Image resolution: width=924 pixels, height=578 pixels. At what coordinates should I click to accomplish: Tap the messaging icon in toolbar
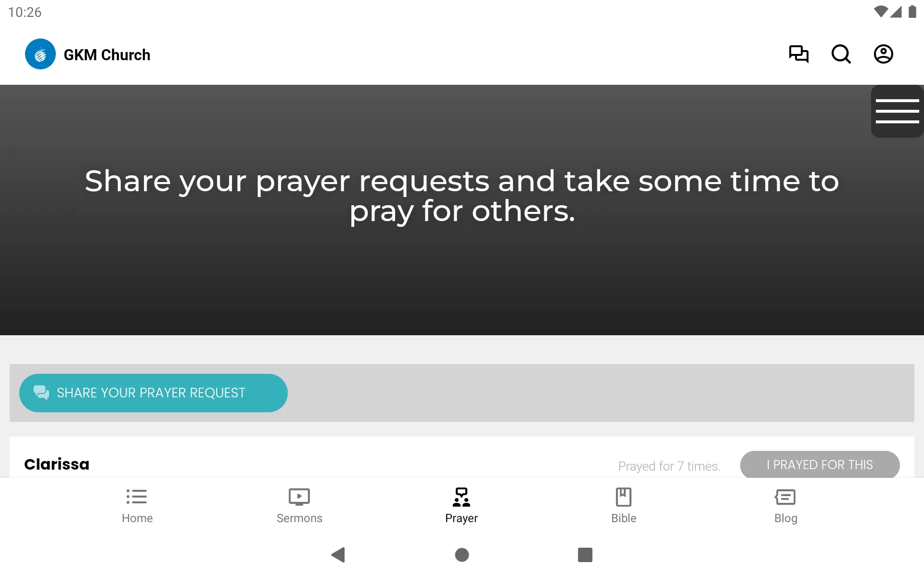(798, 54)
